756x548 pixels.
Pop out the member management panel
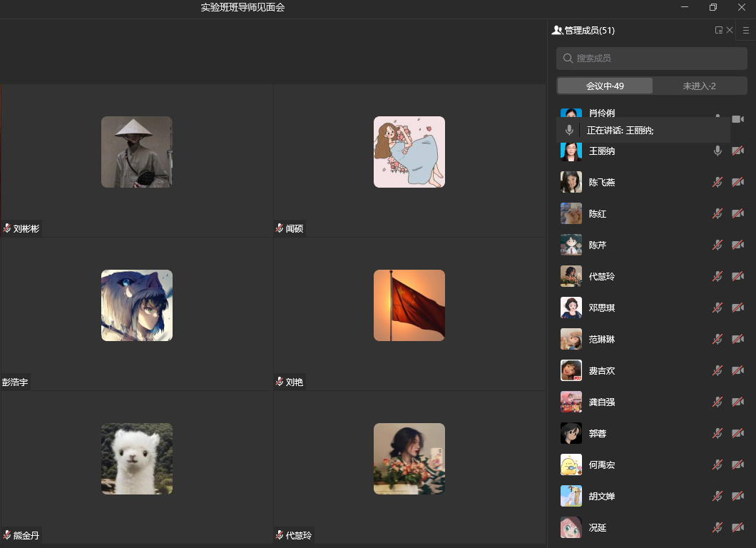click(x=719, y=30)
